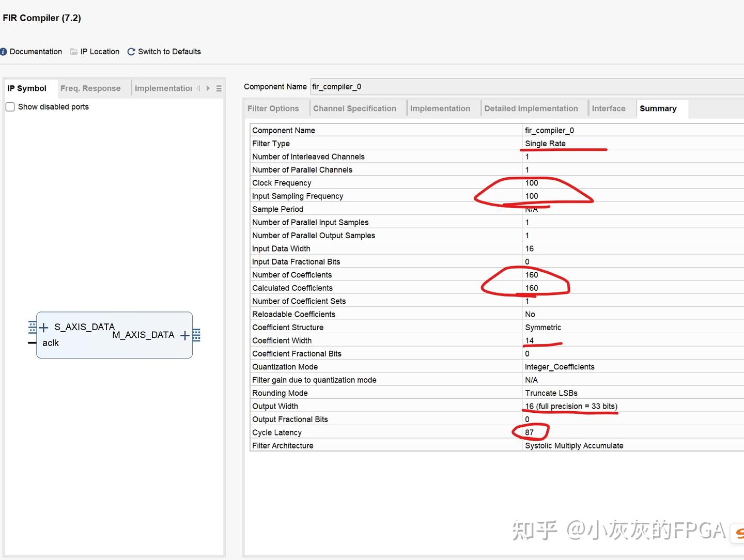Enable Show disabled ports

tap(10, 106)
